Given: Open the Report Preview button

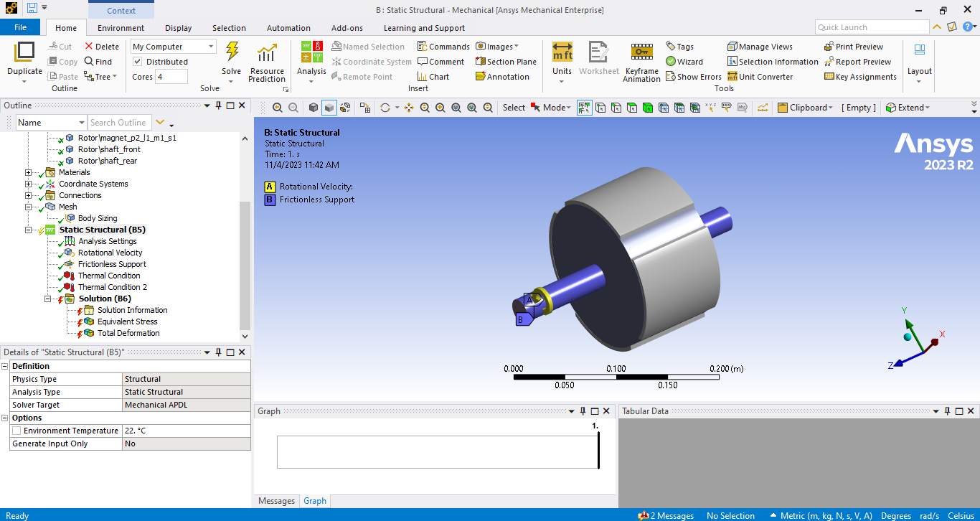Looking at the screenshot, I should 857,62.
